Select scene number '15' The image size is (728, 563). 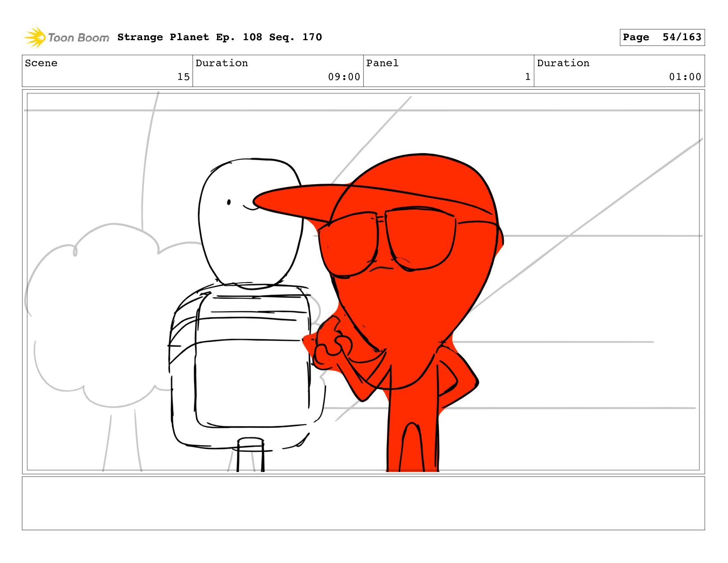coord(184,77)
